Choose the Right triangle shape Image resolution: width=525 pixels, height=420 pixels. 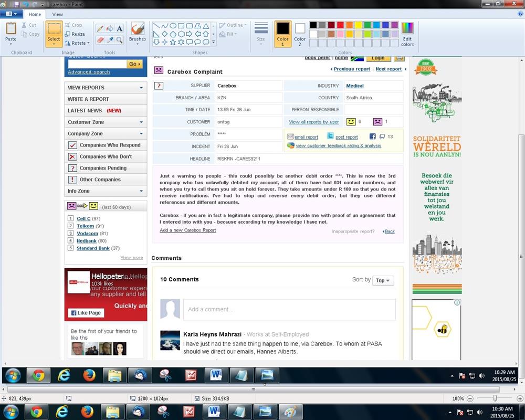(x=156, y=34)
